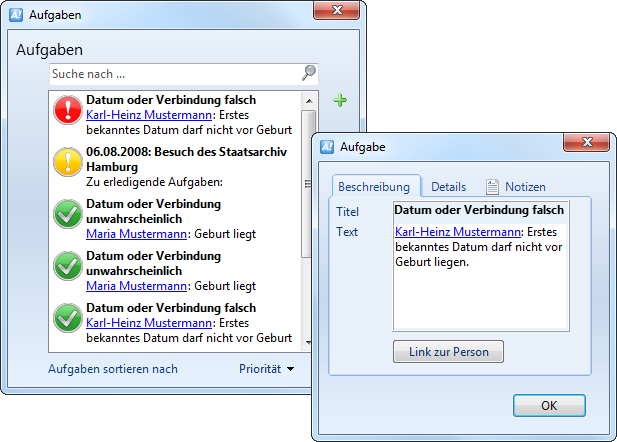Select the Beschreibung tab

374,187
